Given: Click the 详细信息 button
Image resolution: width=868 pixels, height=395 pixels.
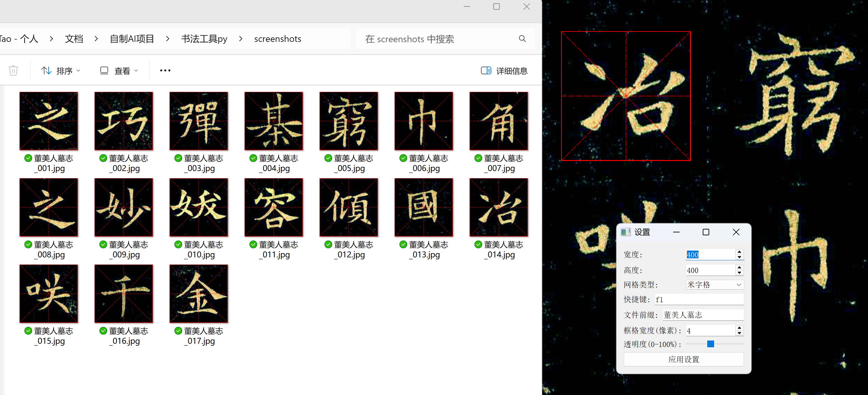Looking at the screenshot, I should 511,71.
